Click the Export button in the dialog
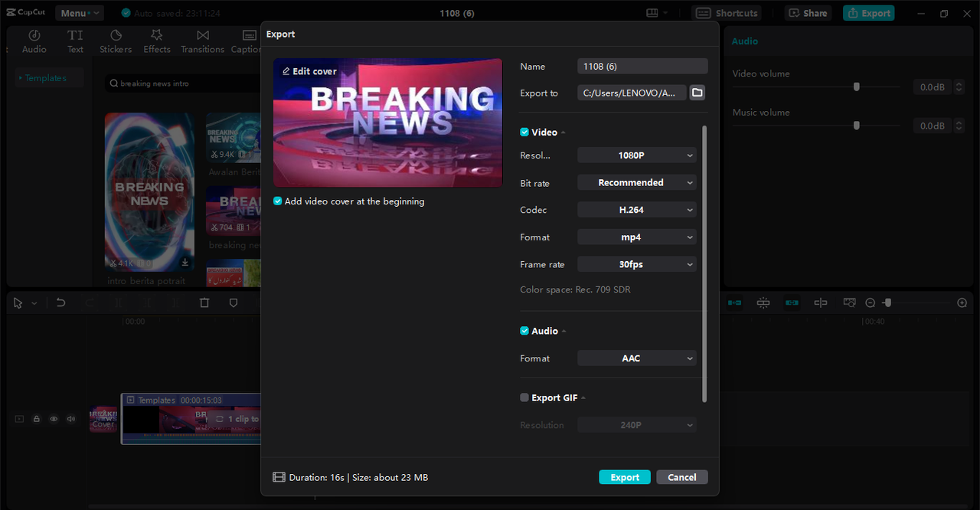Viewport: 980px width, 510px height. coord(625,477)
